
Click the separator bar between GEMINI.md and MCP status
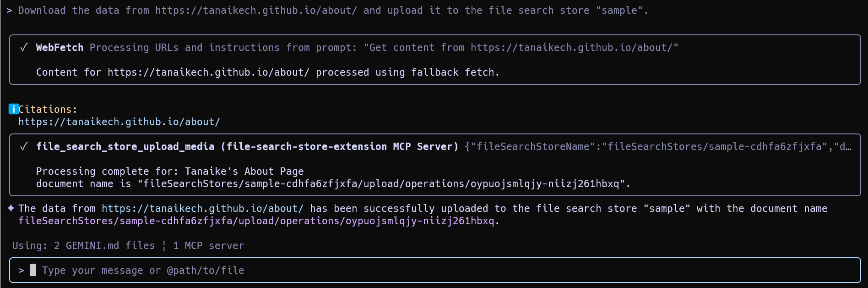click(x=164, y=246)
